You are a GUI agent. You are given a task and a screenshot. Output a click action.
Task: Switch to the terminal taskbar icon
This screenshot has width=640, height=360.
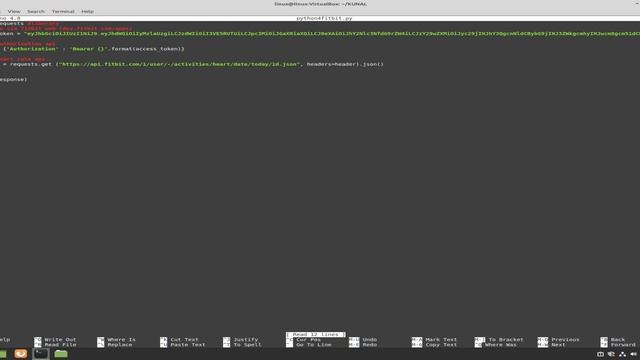(x=41, y=354)
